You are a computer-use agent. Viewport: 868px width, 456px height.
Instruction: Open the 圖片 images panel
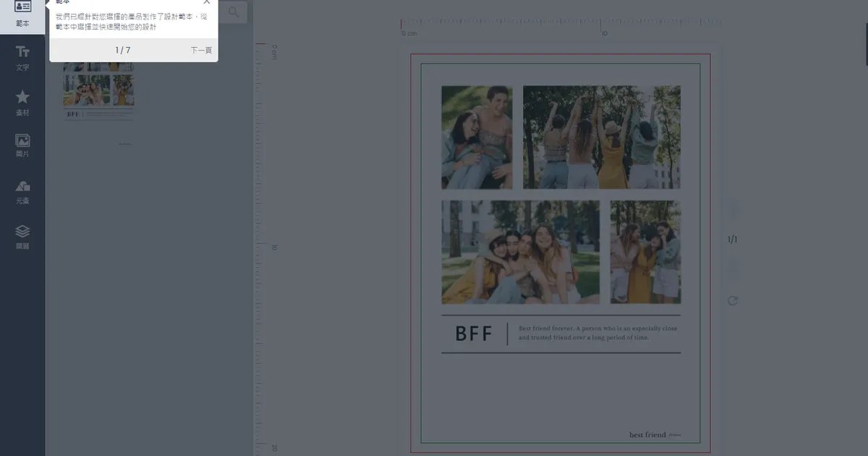(x=22, y=147)
